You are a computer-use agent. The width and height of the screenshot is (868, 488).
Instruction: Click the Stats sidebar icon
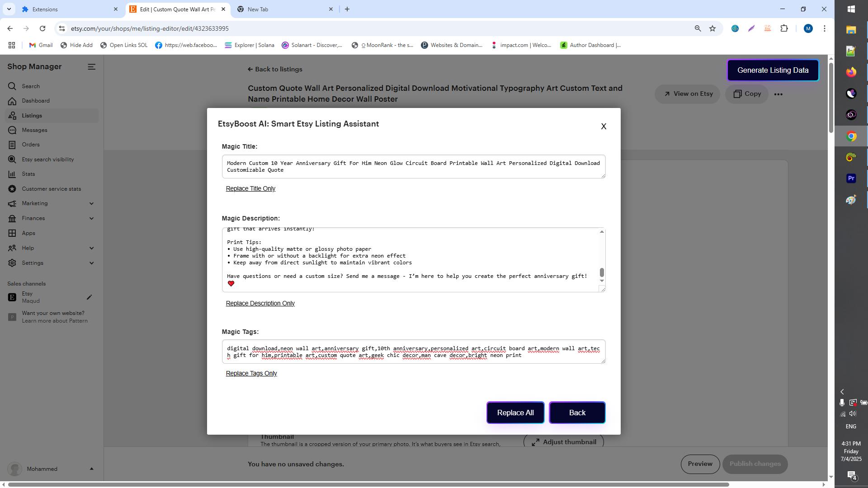tap(12, 174)
